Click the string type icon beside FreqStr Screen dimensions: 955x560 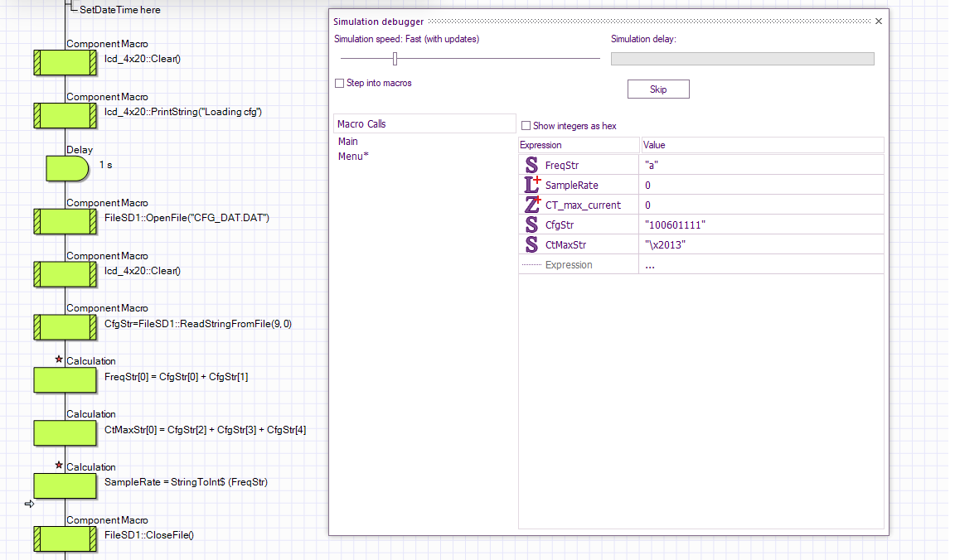click(531, 165)
